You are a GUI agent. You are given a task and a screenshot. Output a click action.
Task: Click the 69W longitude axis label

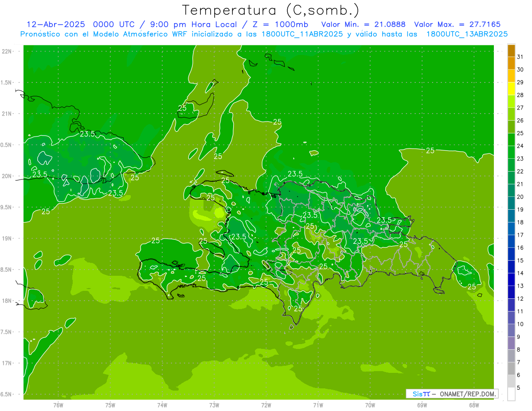click(x=422, y=405)
